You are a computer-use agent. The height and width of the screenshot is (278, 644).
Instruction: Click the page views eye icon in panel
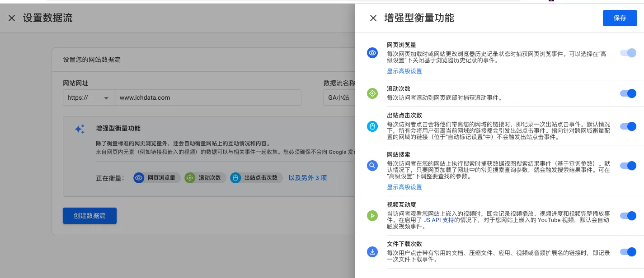click(372, 53)
